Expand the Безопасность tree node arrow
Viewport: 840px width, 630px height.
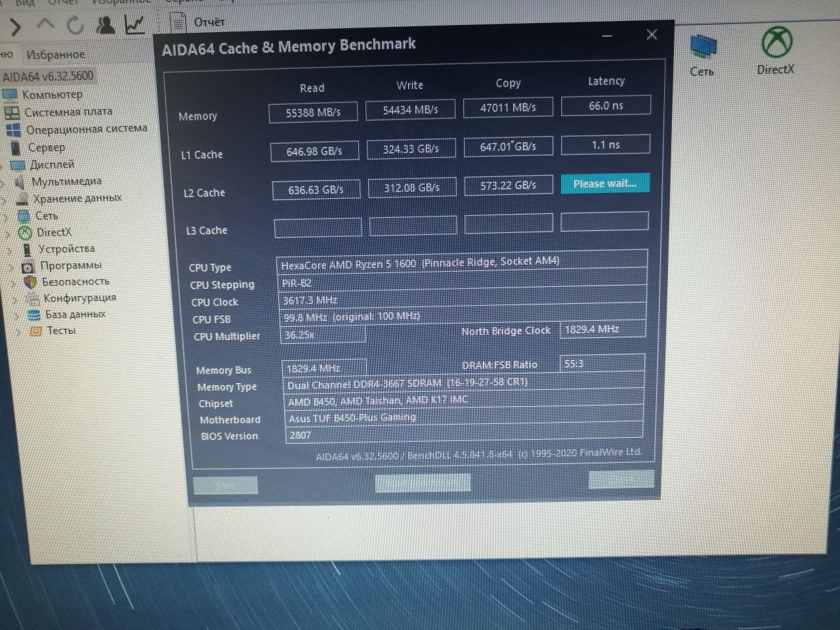(13, 283)
